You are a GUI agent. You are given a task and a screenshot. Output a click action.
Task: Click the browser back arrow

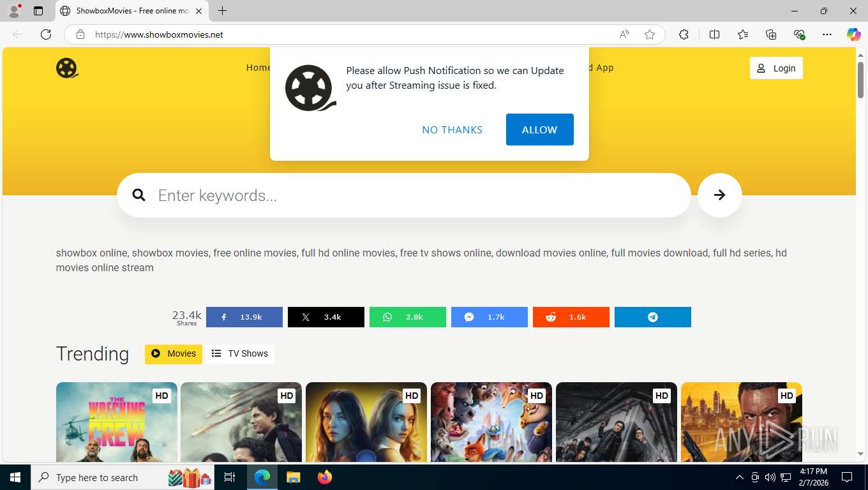[x=18, y=34]
